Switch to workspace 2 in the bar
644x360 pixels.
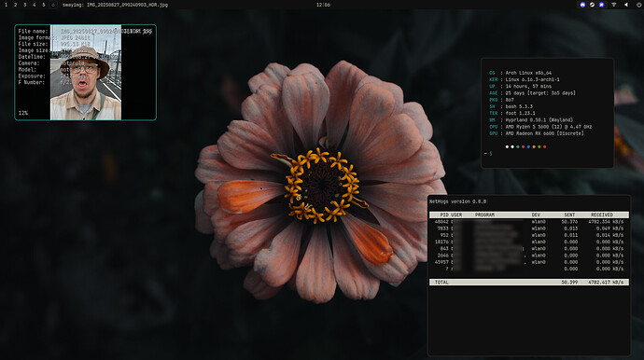[x=16, y=5]
